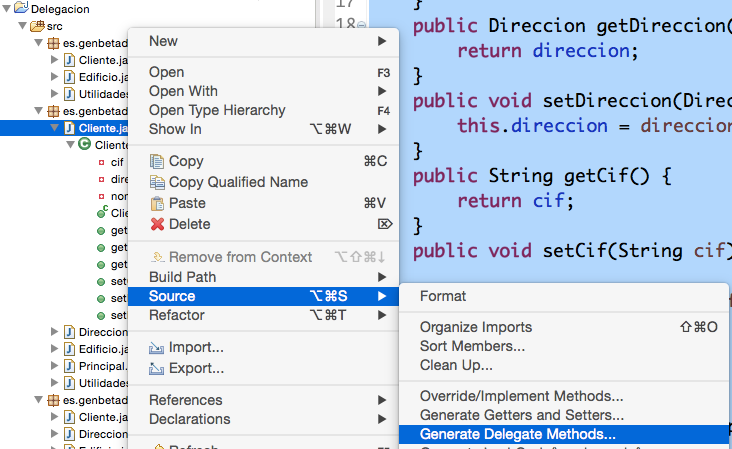
Task: Expand the Principal.java tree node
Action: tap(55, 366)
